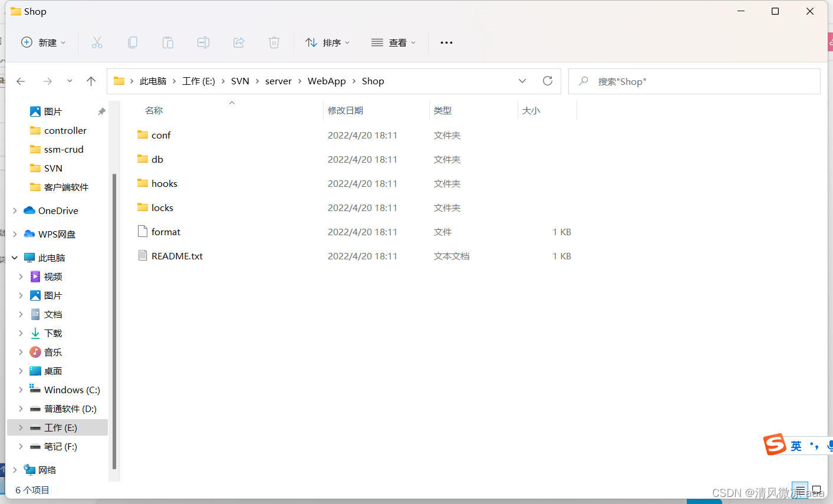
Task: Click 工作 (E:) in the breadcrumb
Action: pyautogui.click(x=199, y=81)
